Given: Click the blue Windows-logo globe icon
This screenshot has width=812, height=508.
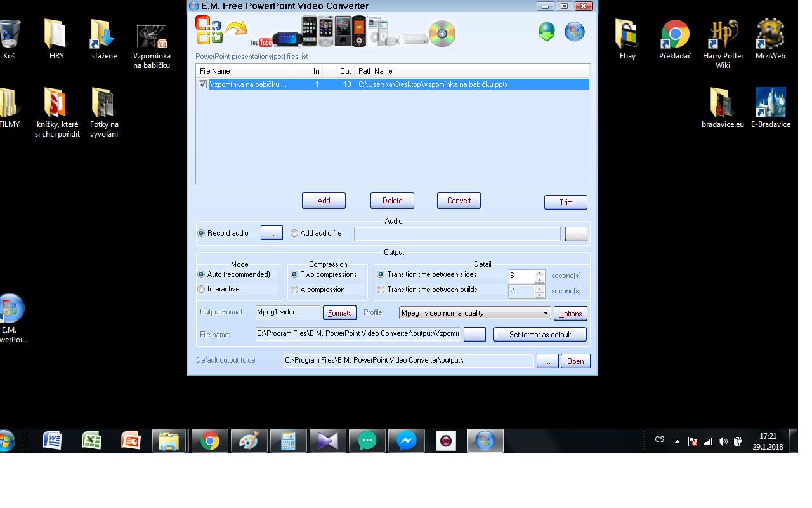Looking at the screenshot, I should 575,32.
